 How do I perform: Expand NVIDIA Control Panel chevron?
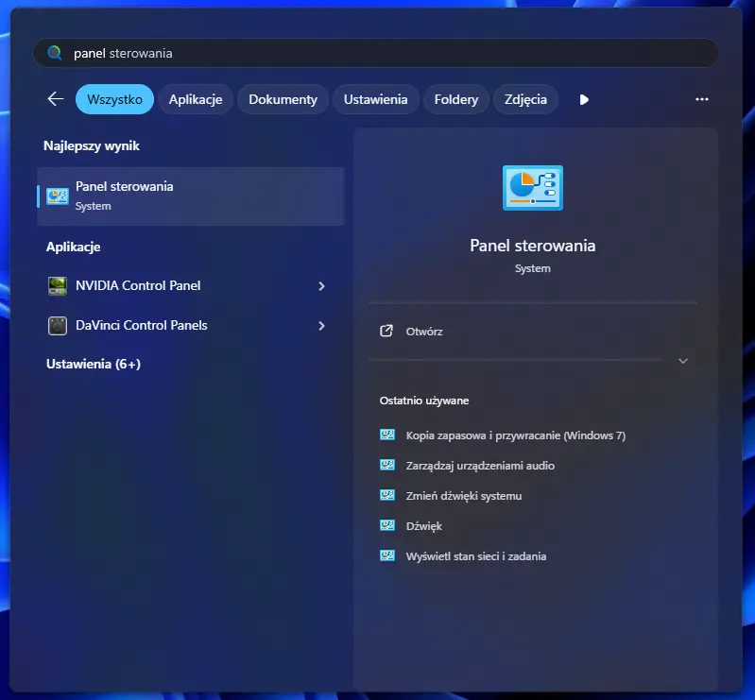[321, 286]
